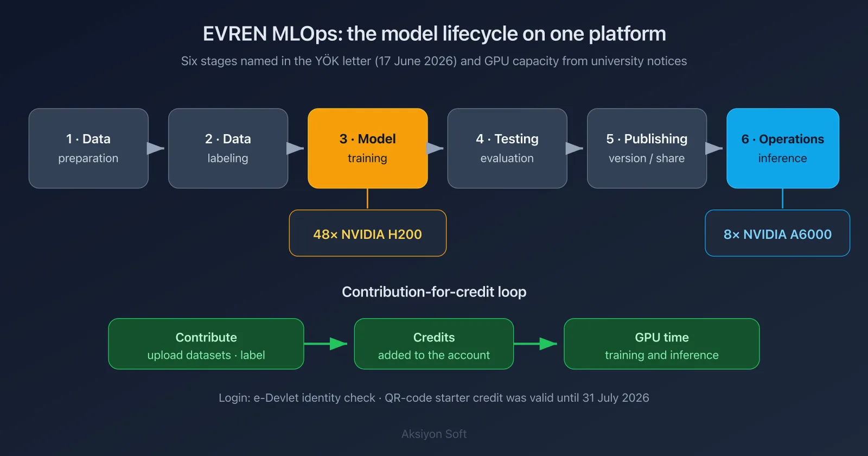The image size is (868, 456).
Task: Click the arrow between Testing and Publishing
Action: (x=575, y=148)
